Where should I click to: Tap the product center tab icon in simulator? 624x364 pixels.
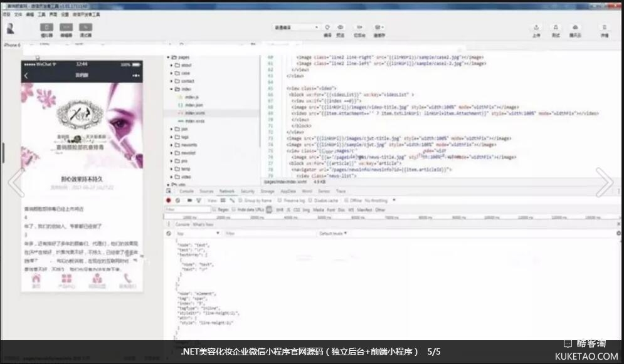point(66,279)
